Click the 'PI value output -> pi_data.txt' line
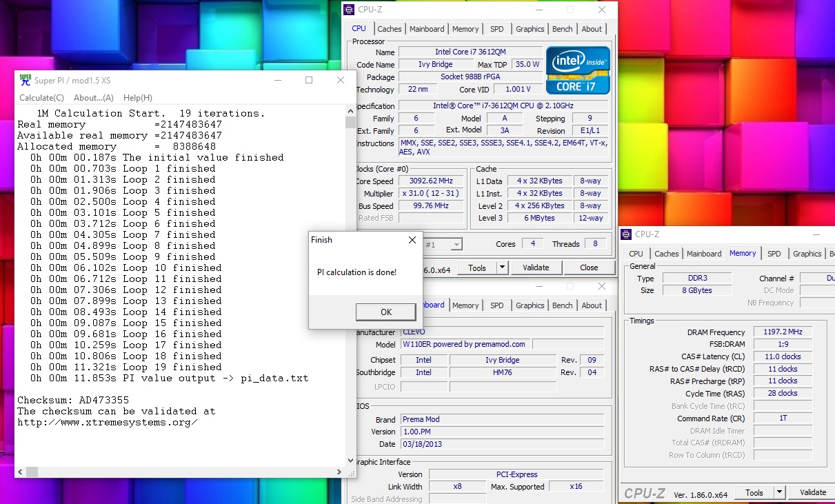 (x=216, y=378)
